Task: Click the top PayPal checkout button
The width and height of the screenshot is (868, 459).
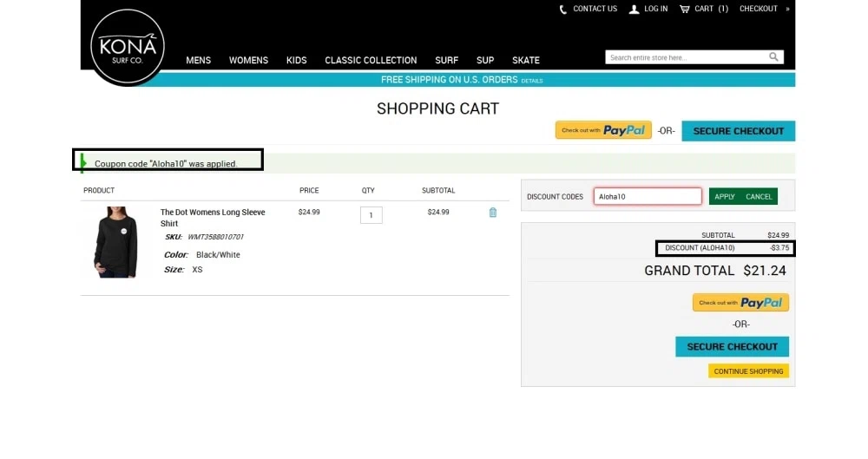Action: click(x=603, y=130)
